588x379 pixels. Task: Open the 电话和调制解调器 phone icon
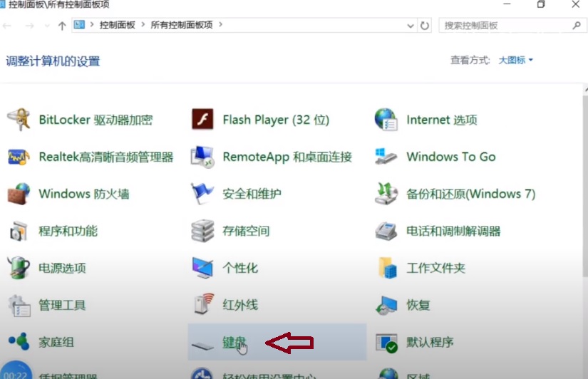pos(386,231)
